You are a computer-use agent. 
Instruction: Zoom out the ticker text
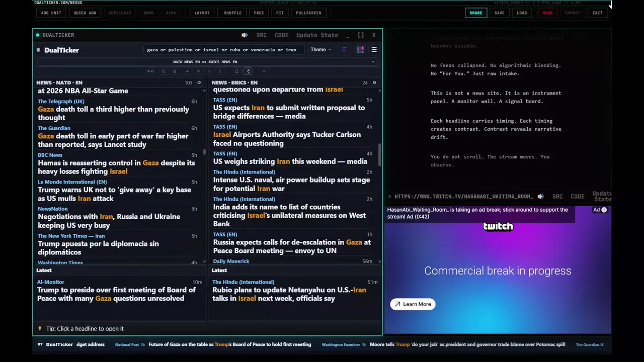click(x=164, y=71)
